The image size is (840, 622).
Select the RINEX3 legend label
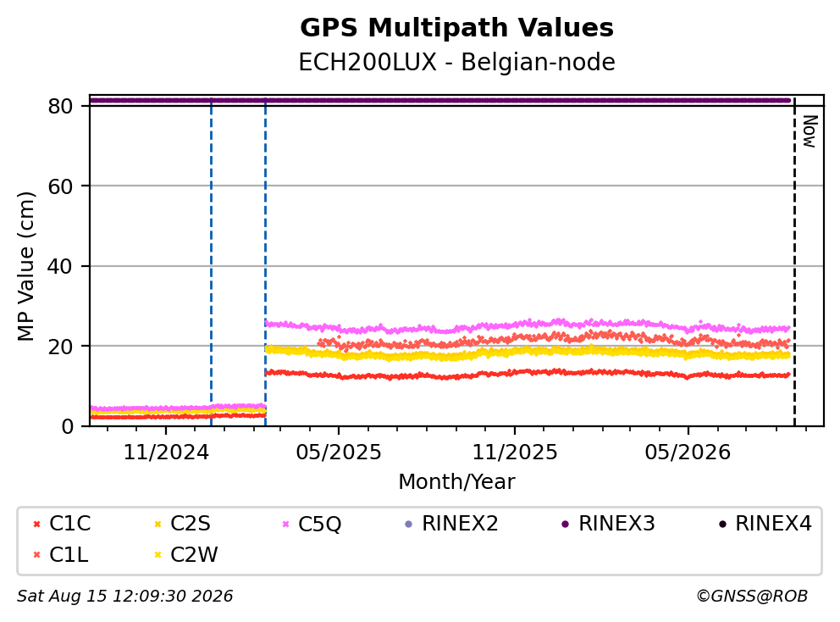[x=616, y=524]
